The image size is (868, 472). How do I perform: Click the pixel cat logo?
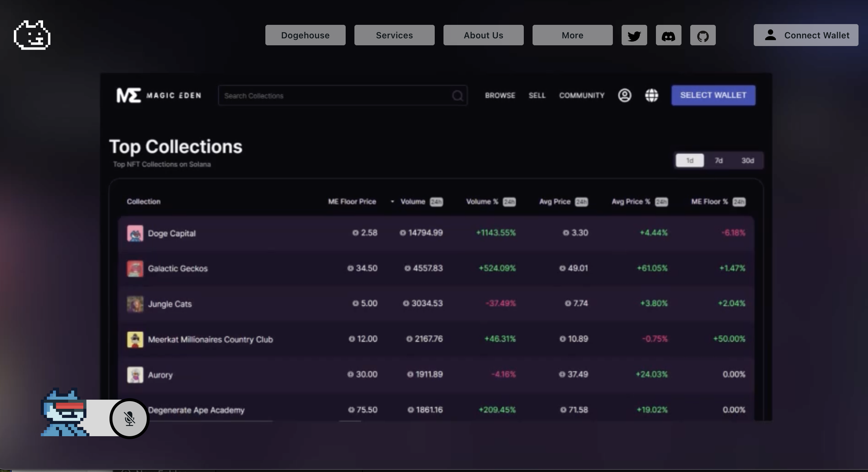pyautogui.click(x=32, y=35)
